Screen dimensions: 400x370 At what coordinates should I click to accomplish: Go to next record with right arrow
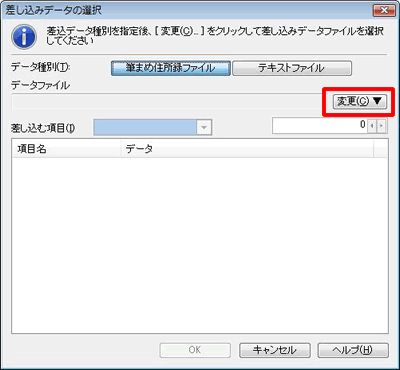click(x=382, y=126)
